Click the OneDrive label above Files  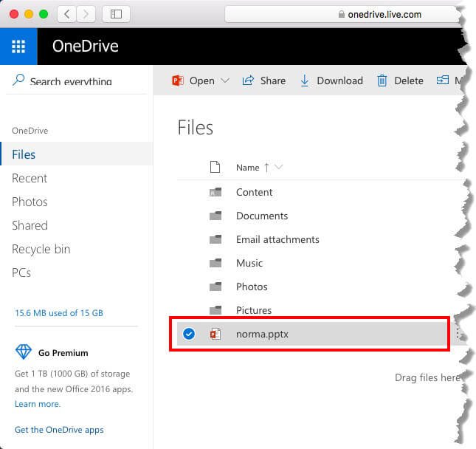coord(30,131)
